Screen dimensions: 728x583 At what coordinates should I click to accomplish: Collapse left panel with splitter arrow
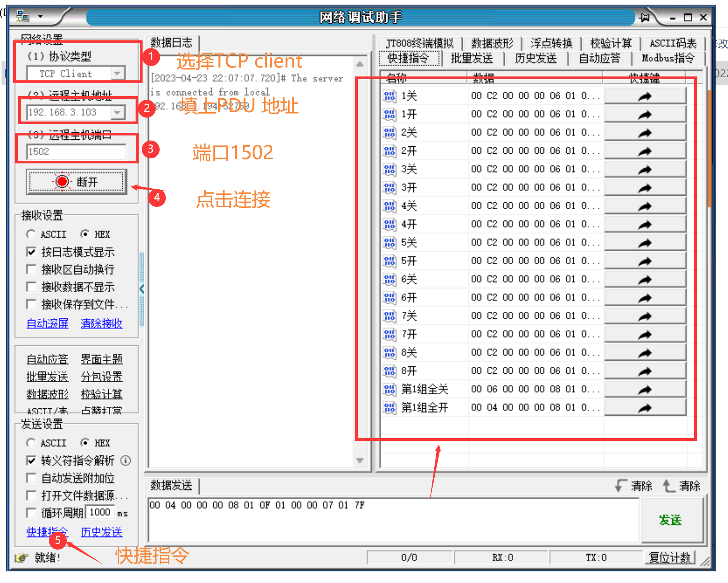click(142, 288)
